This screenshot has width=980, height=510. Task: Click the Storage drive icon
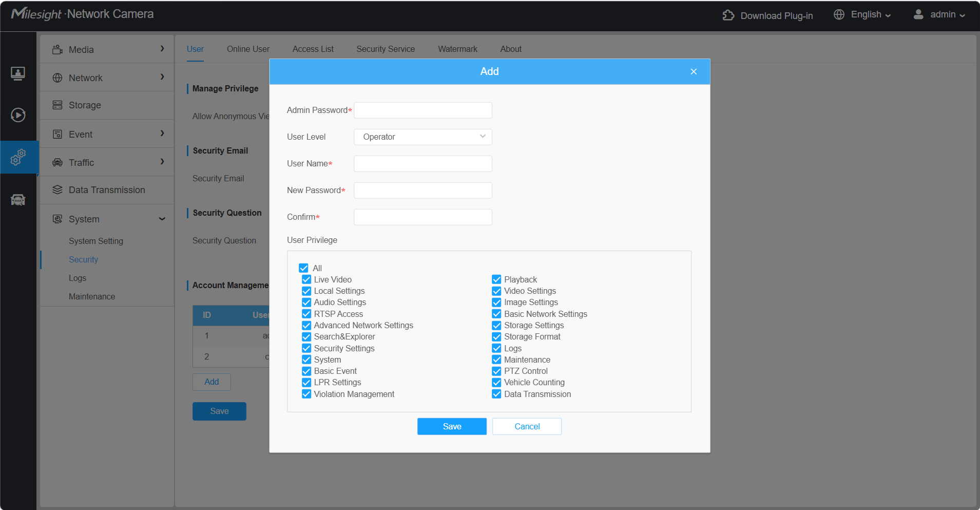coord(57,105)
